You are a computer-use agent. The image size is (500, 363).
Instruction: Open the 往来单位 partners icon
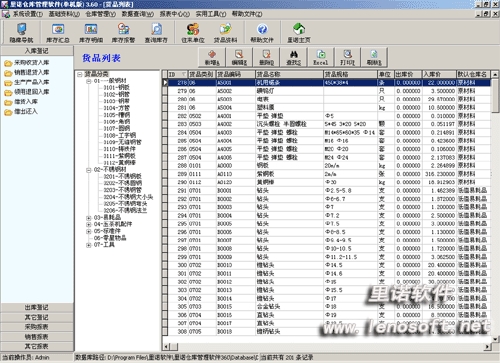point(193,32)
